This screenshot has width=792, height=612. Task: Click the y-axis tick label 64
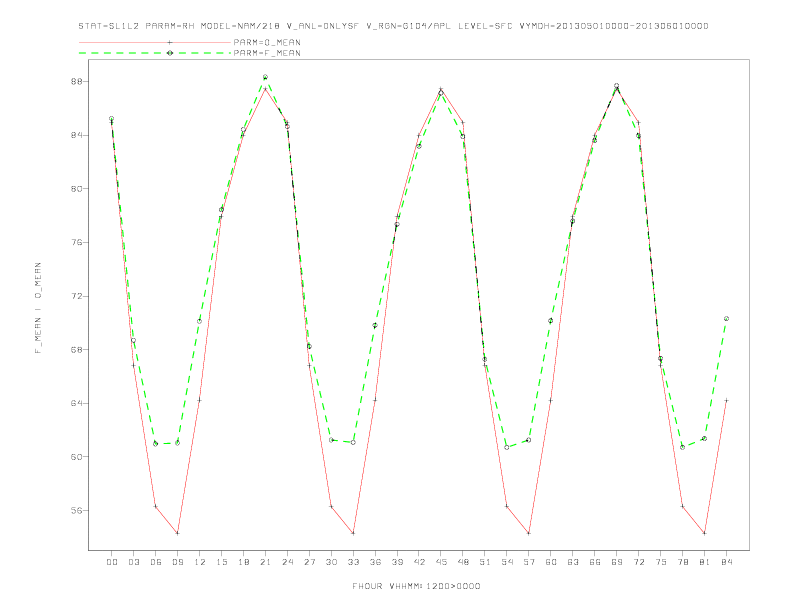(x=76, y=403)
